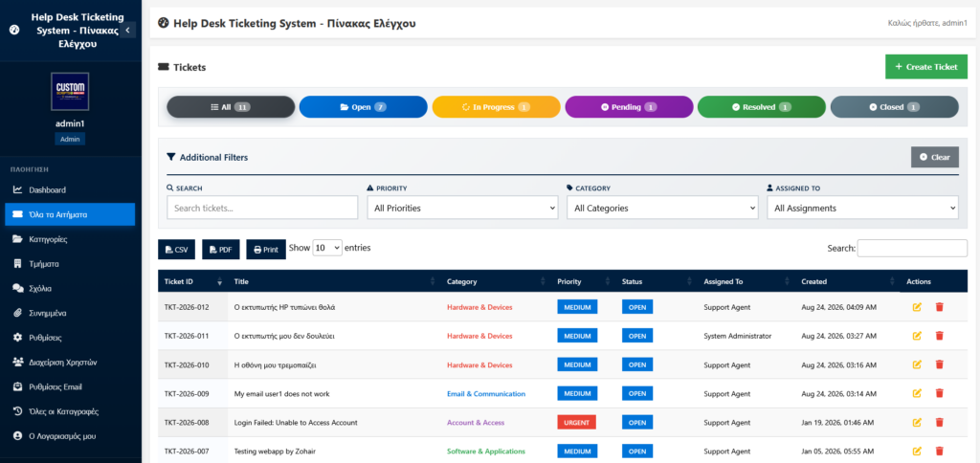Filter tickets by Pending status

(629, 107)
